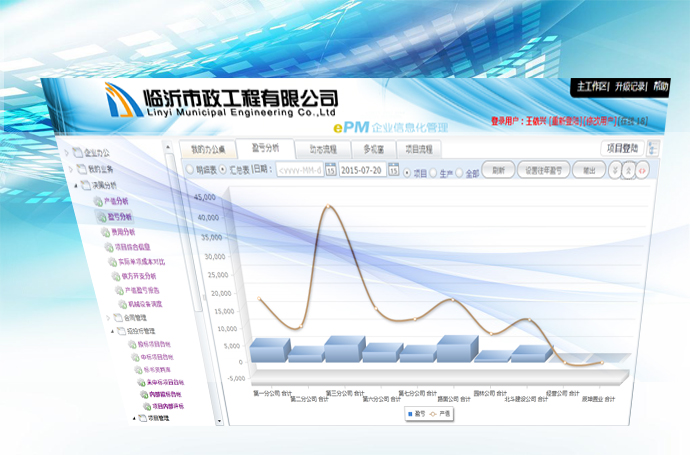Click the double-up arrow toolbar icon
Image resolution: width=690 pixels, height=455 pixels.
628,170
